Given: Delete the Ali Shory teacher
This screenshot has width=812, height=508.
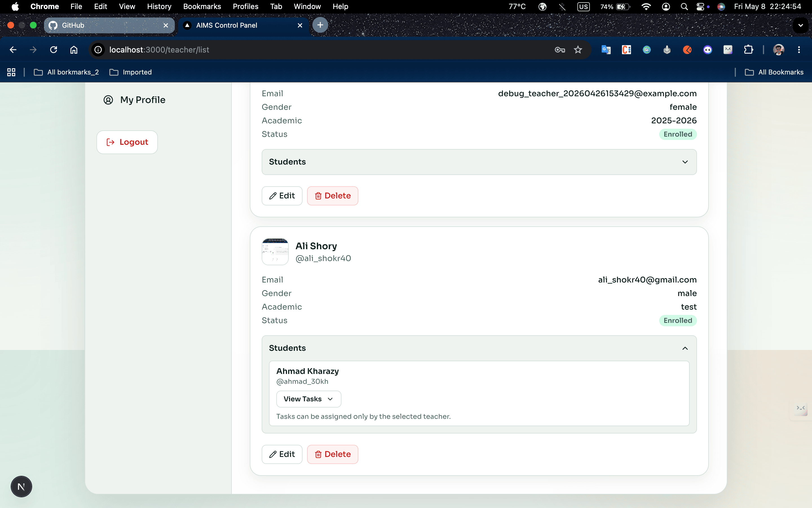Looking at the screenshot, I should (332, 454).
